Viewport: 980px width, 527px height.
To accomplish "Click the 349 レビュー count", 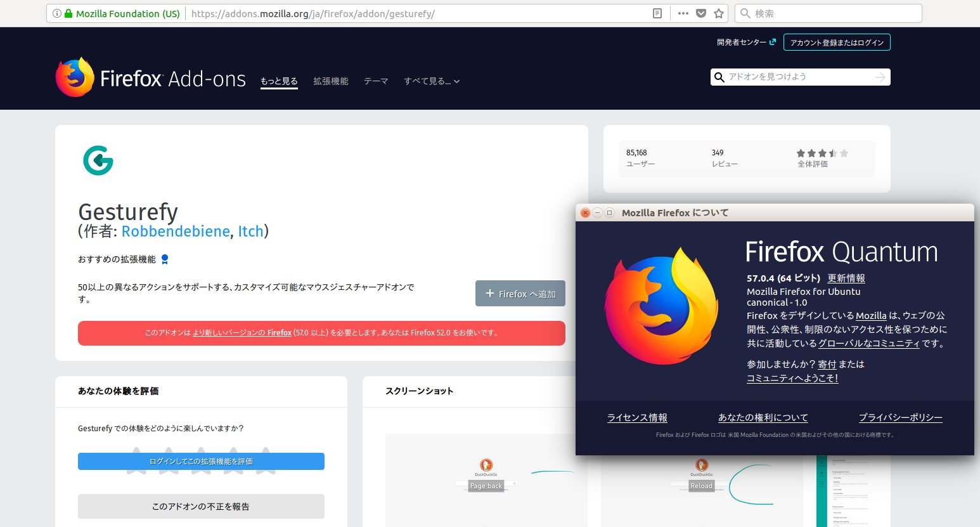I will [x=725, y=158].
